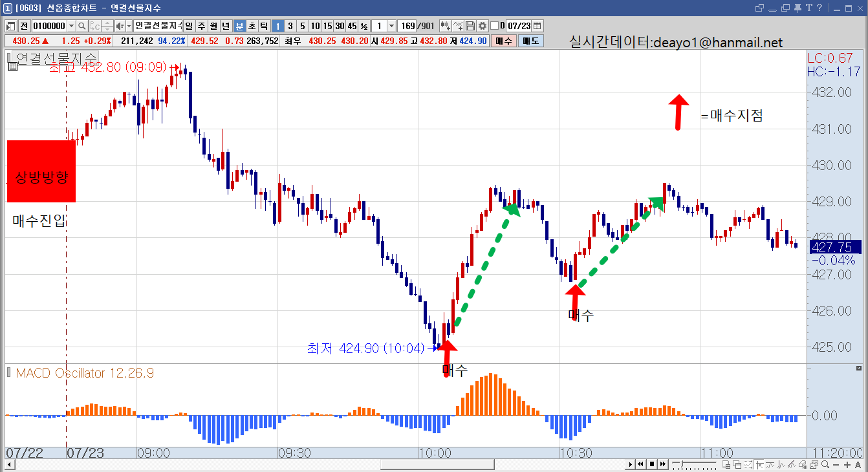Select the 틱 (tick) period button
Screen dimensions: 868x472
tap(264, 26)
